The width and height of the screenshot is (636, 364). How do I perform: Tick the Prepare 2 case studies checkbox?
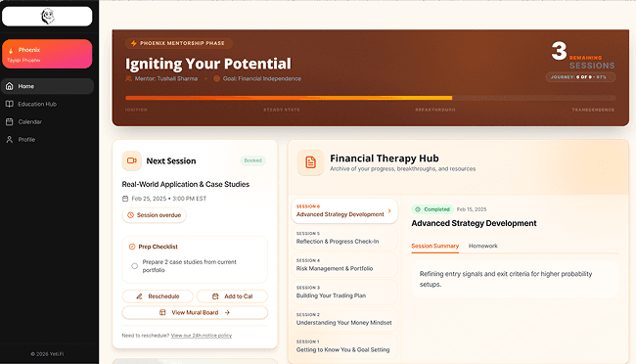134,266
